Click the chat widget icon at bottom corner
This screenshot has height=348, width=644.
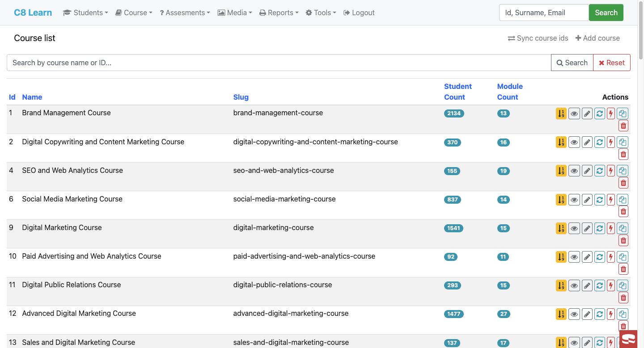628,339
